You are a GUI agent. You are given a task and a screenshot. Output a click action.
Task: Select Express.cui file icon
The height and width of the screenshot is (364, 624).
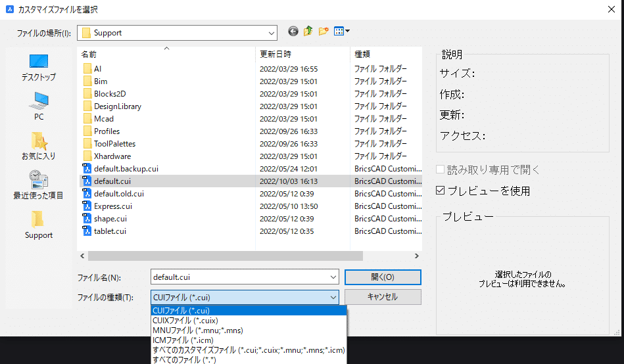tap(87, 206)
